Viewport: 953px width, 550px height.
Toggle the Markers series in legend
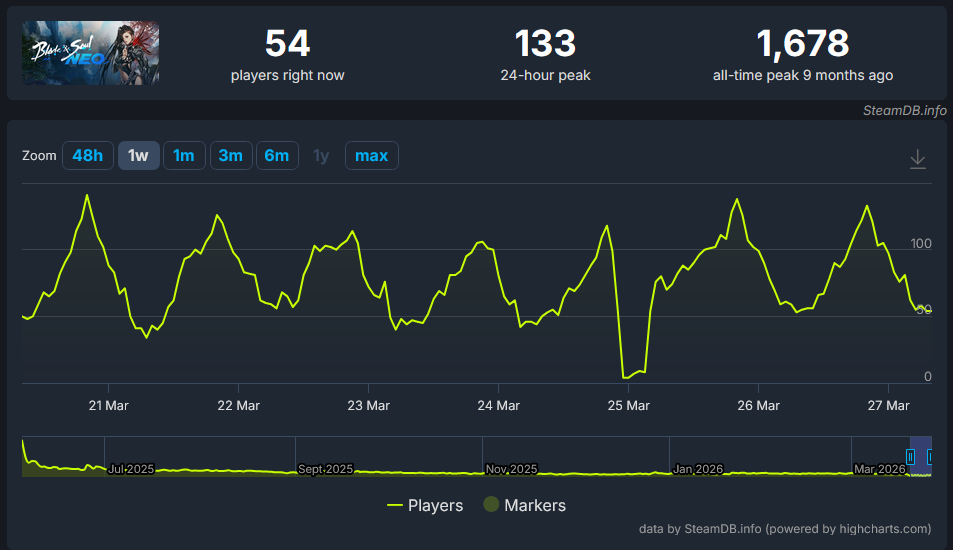[x=525, y=505]
